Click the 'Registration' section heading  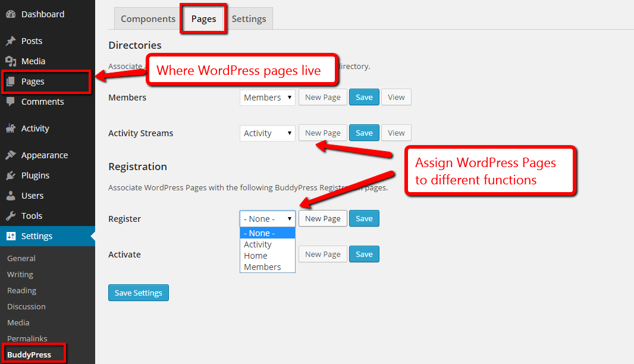point(137,167)
